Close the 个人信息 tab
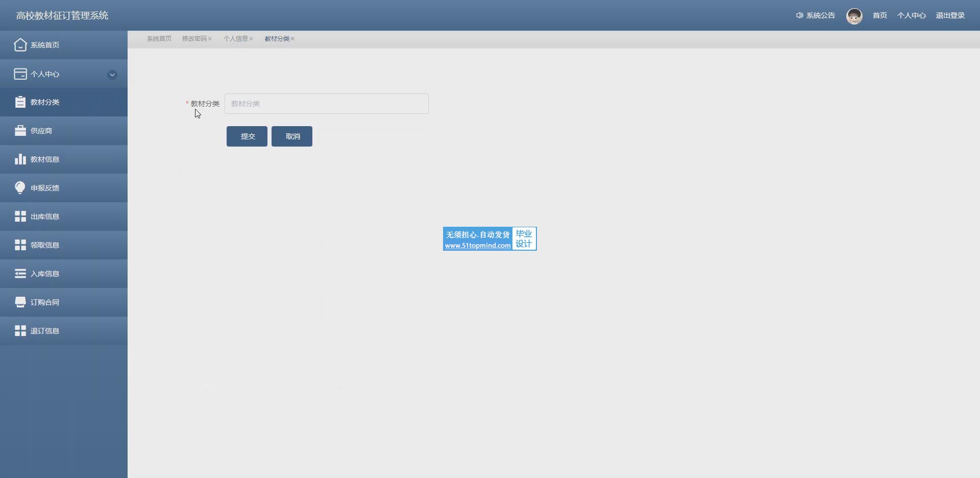The height and width of the screenshot is (478, 980). click(251, 39)
